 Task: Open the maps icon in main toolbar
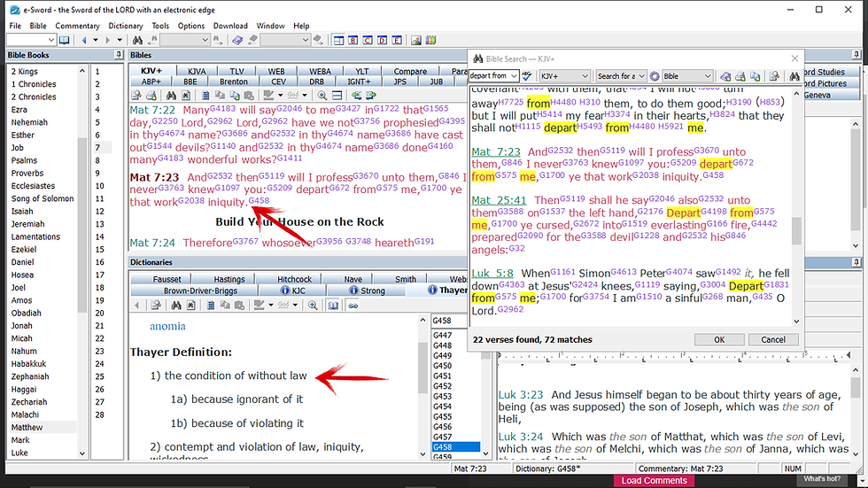pos(430,40)
